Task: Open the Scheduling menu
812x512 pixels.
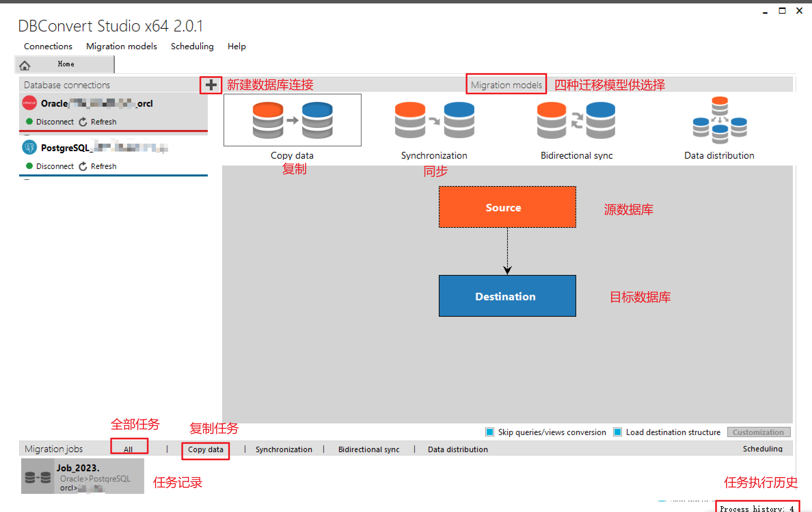Action: click(x=192, y=46)
